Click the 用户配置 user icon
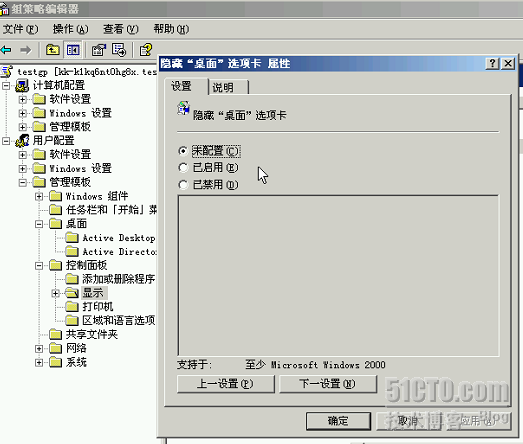The width and height of the screenshot is (523, 444). tap(22, 140)
